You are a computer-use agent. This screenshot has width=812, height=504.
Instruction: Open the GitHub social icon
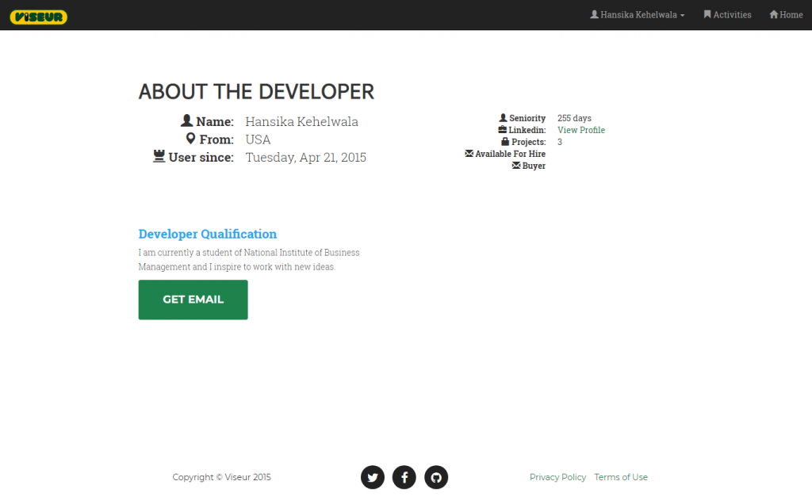(x=436, y=477)
